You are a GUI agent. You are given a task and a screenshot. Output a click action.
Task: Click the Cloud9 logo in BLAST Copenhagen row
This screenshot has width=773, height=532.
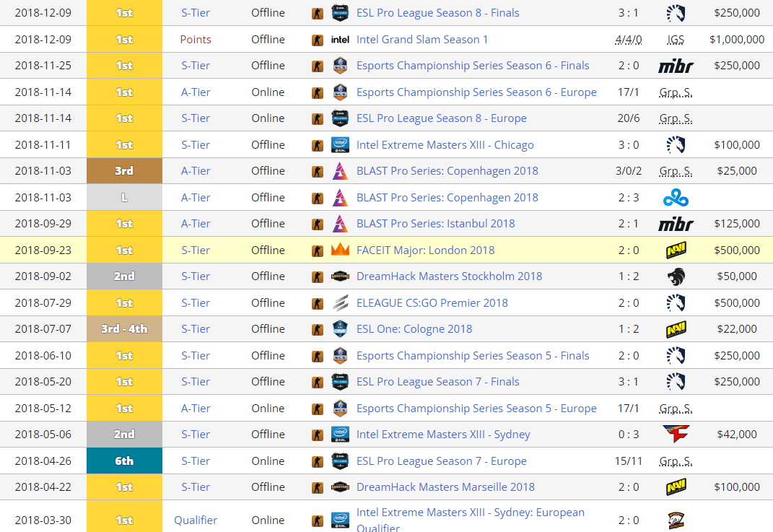[676, 198]
